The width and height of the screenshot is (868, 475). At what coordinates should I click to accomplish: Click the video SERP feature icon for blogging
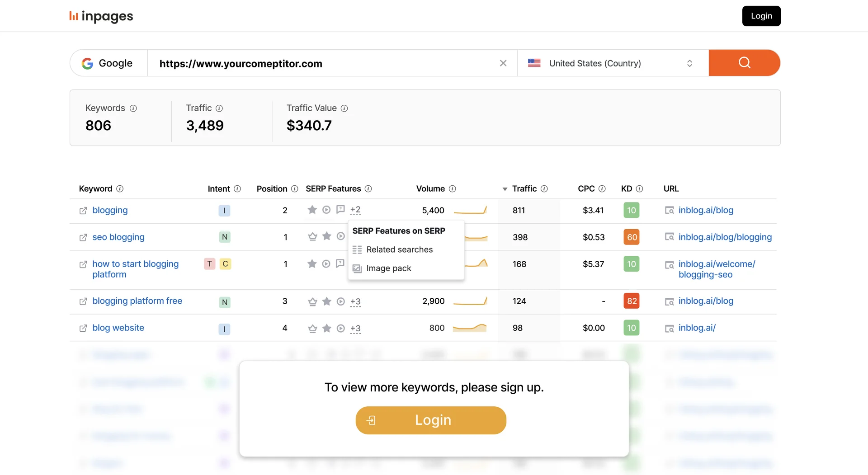tap(326, 210)
